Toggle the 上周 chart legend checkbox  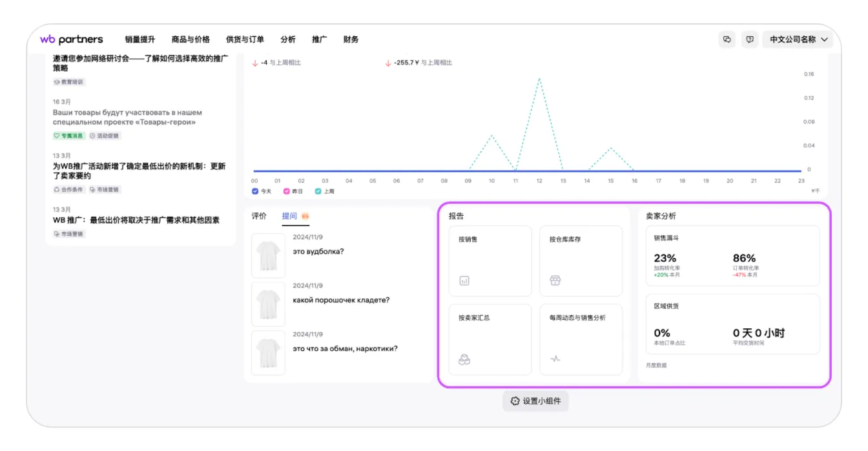click(x=318, y=191)
